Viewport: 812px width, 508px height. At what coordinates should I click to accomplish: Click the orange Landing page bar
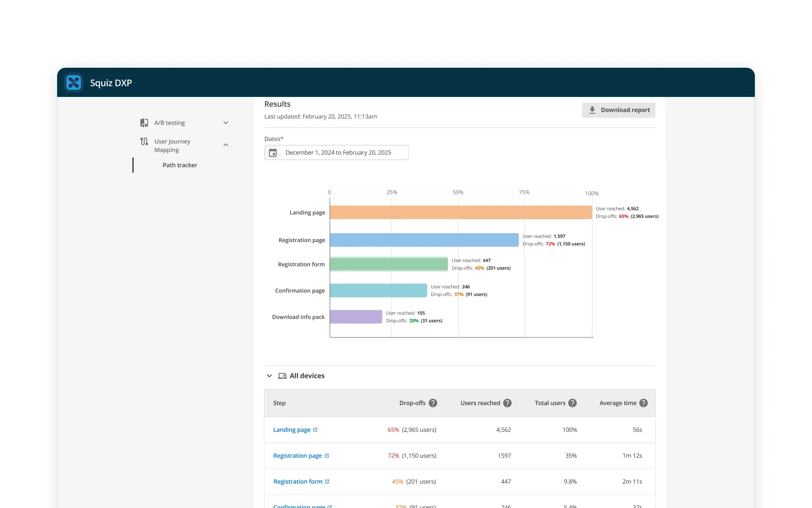(x=460, y=213)
